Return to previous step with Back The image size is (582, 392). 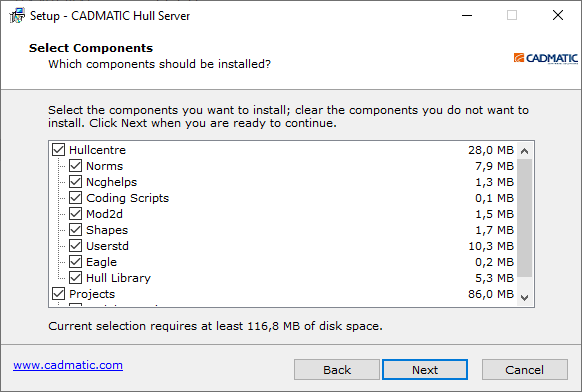click(x=337, y=370)
